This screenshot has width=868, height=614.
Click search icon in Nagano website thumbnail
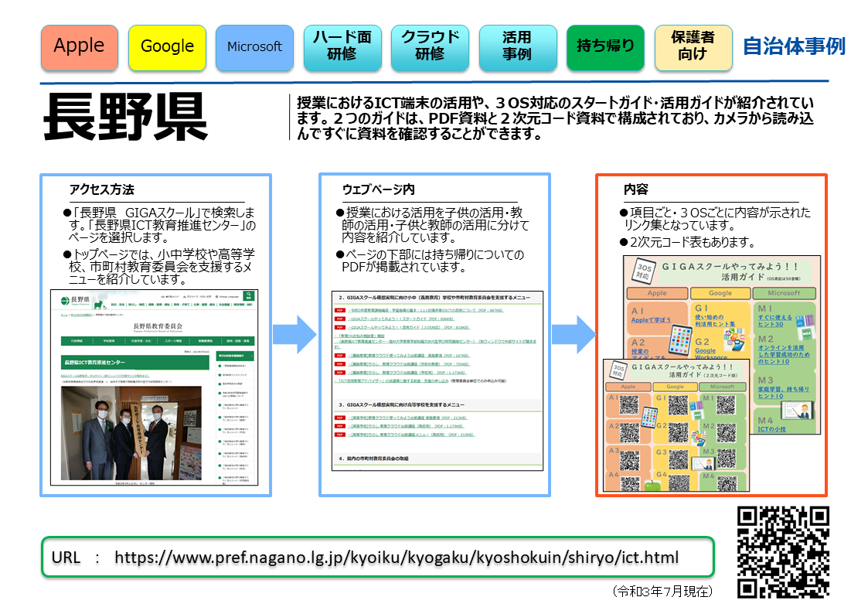[x=249, y=295]
